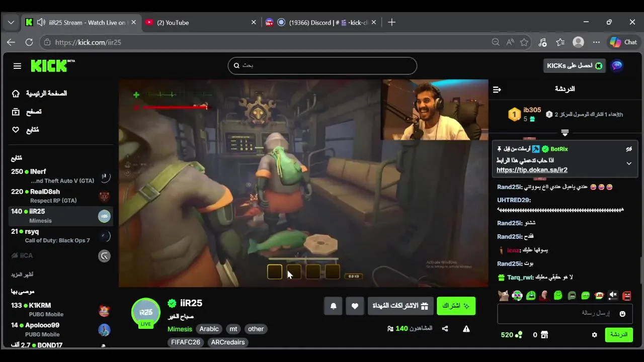Click the KICK logo in the header
The width and height of the screenshot is (644, 362).
click(x=52, y=65)
